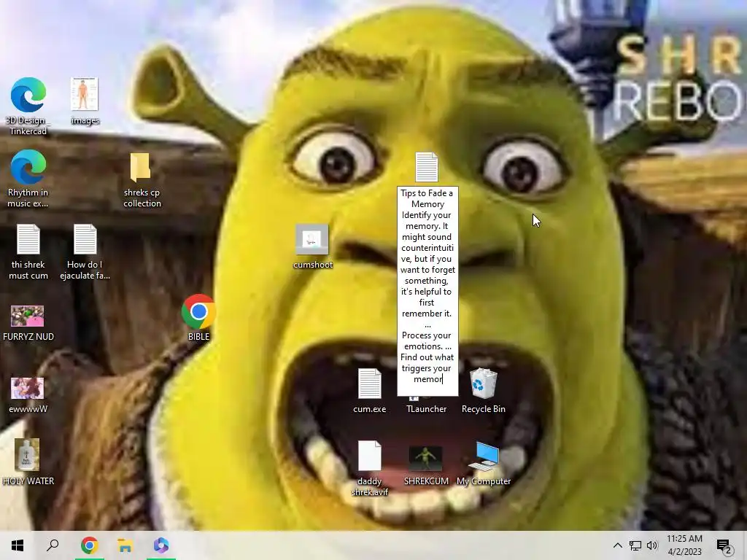Select the ewwwwW image file
The width and height of the screenshot is (747, 560).
(28, 394)
